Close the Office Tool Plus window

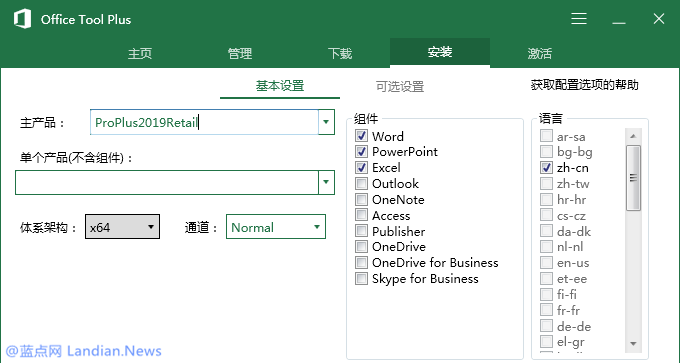[x=659, y=19]
